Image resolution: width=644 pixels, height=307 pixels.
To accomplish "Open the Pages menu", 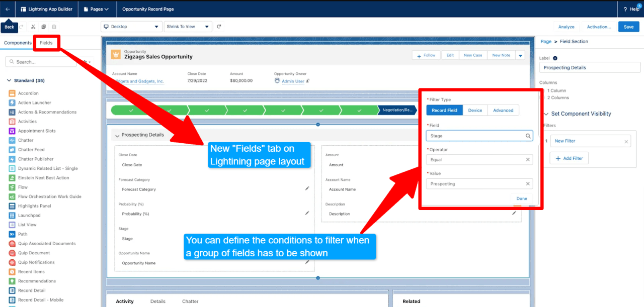I will 96,9.
